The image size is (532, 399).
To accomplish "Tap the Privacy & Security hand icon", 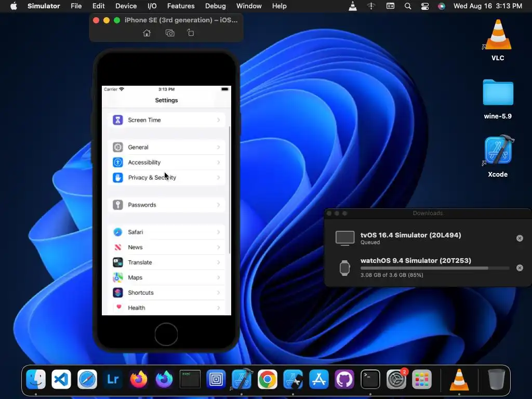I will point(118,178).
